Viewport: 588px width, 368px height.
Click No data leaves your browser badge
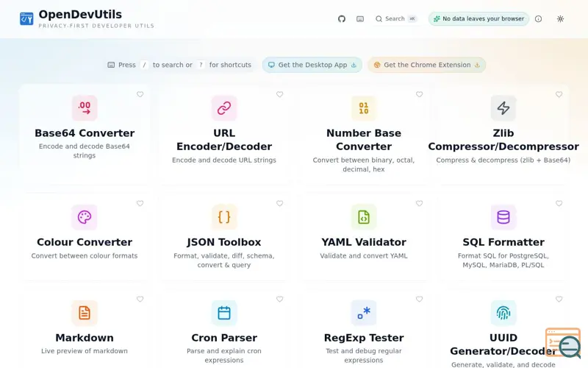(x=478, y=19)
